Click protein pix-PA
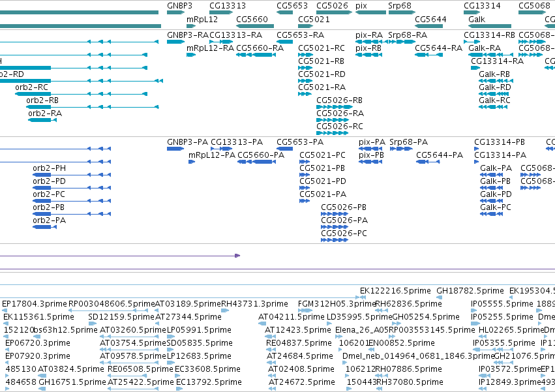 372,142
